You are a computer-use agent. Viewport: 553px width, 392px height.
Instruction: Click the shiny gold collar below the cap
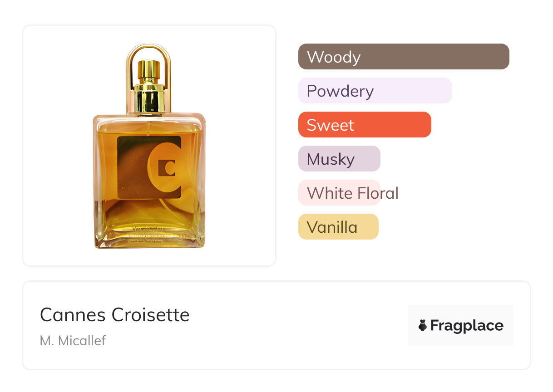coord(149,99)
